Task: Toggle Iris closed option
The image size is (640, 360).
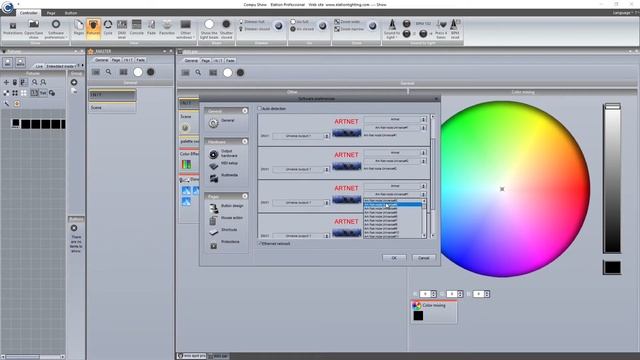Action: coord(302,29)
